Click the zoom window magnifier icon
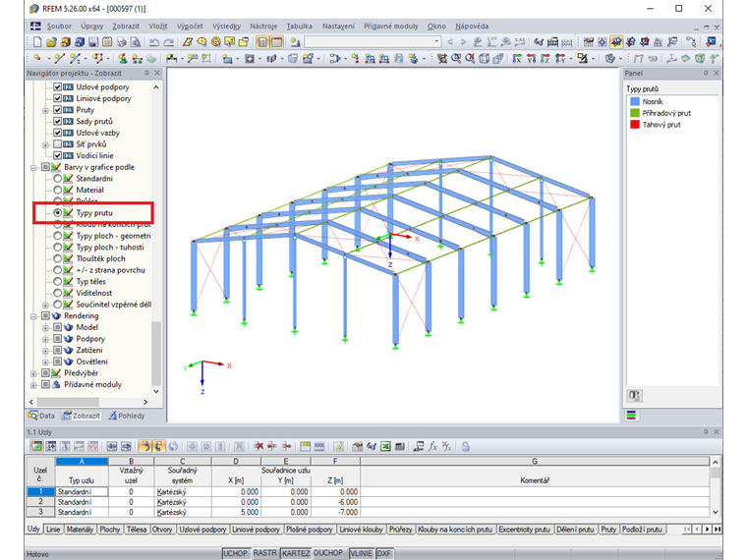 tap(456, 58)
